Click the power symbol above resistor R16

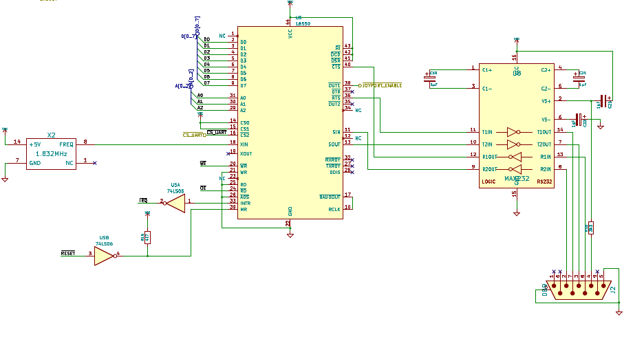pyautogui.click(x=147, y=213)
